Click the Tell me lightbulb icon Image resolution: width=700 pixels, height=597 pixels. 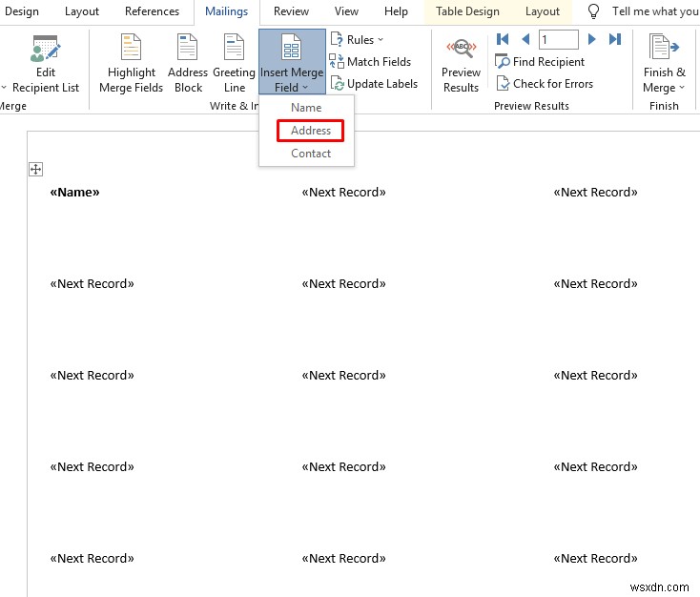(593, 11)
